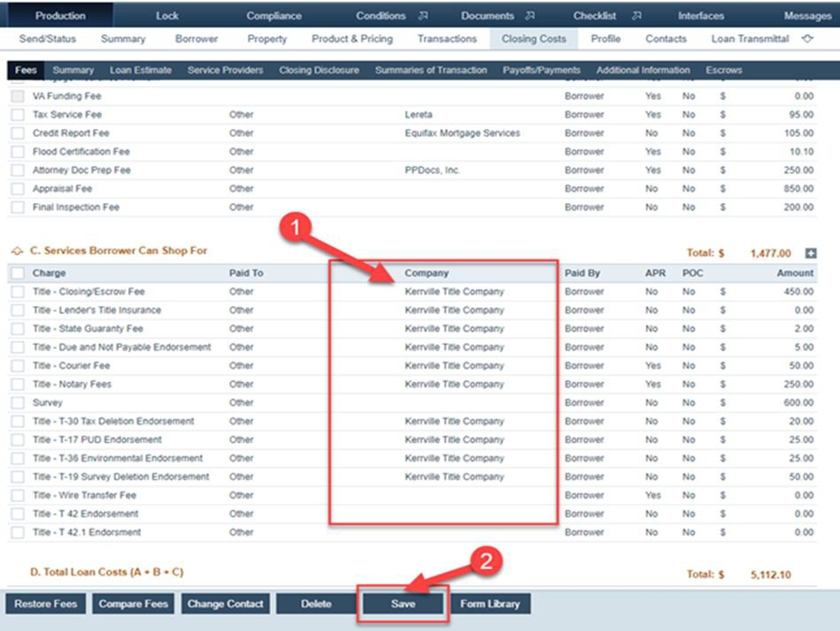Check the Title - Wire Transfer Fee checkbox

click(x=18, y=496)
